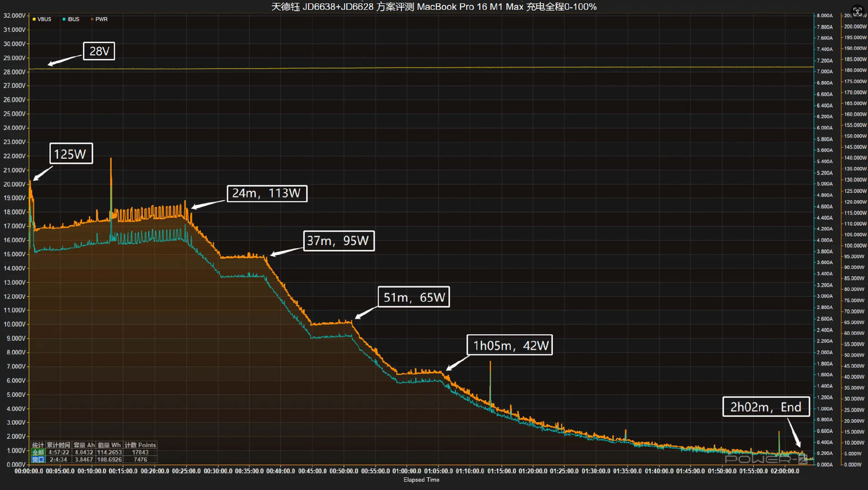The image size is (868, 490).
Task: Toggle the VBUS legend label
Action: click(x=44, y=19)
